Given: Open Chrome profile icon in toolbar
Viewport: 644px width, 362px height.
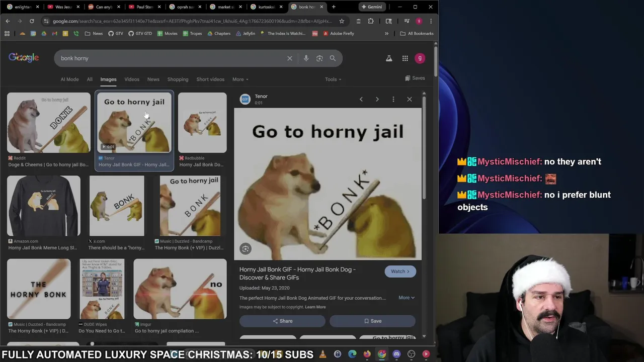Looking at the screenshot, I should 419,21.
